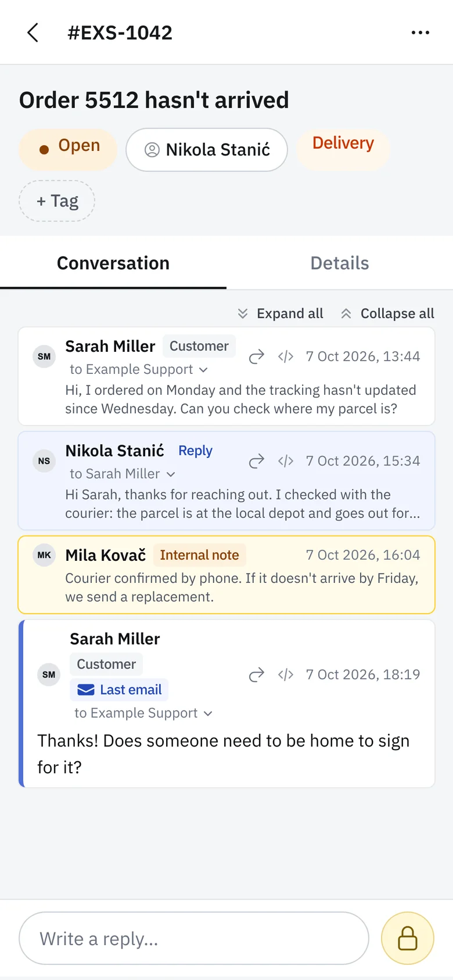View source of Nikola Stanić's 15:34 reply
Screen dimensions: 453x980
(x=286, y=461)
